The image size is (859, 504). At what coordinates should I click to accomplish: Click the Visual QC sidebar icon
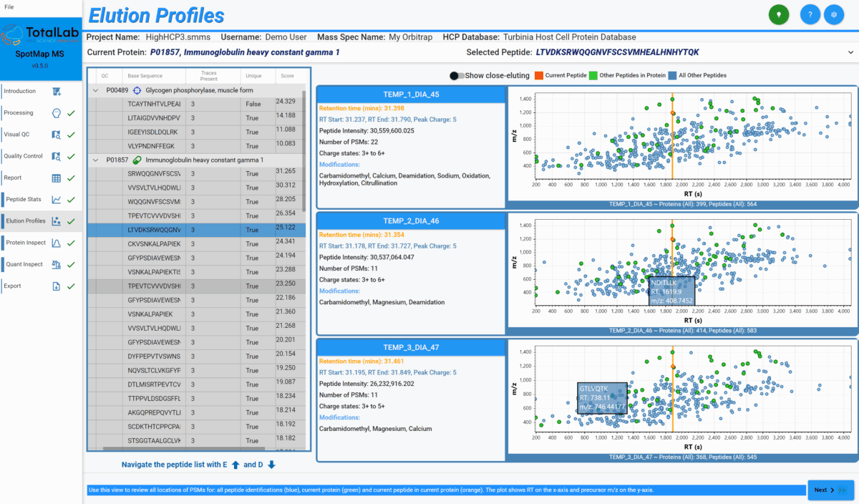coord(56,135)
